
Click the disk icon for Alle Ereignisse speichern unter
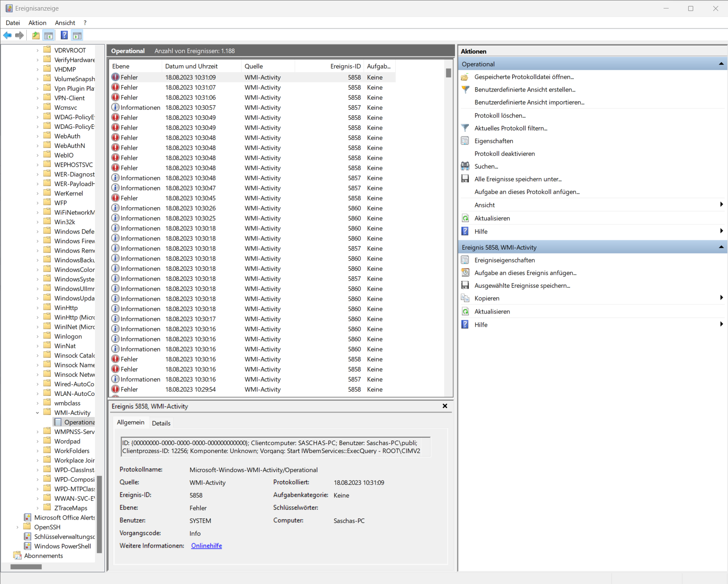coord(465,179)
